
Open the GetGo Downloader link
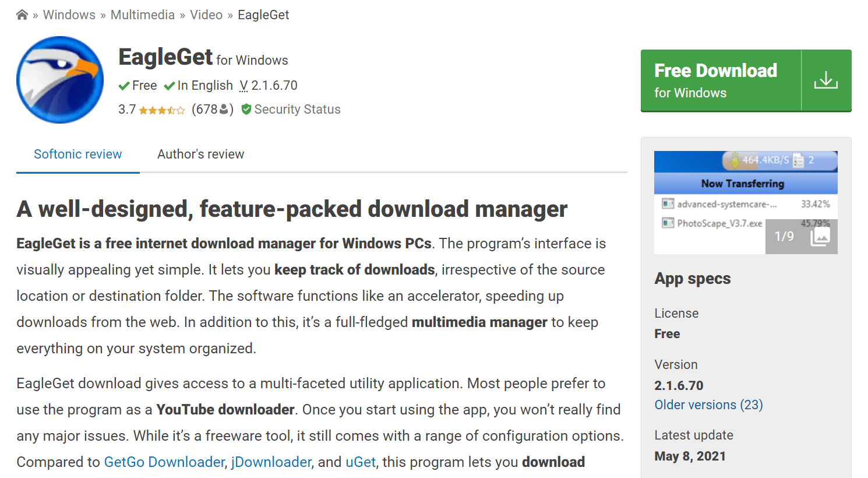(x=164, y=462)
